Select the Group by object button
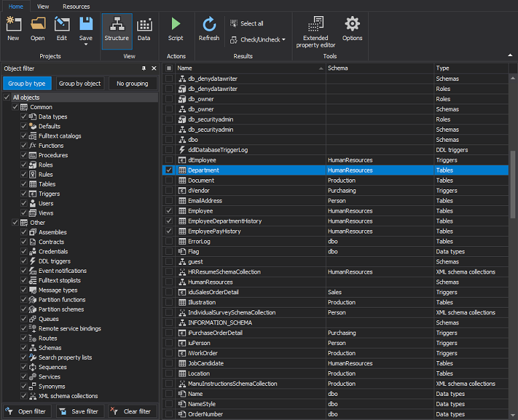The image size is (518, 420). 80,84
